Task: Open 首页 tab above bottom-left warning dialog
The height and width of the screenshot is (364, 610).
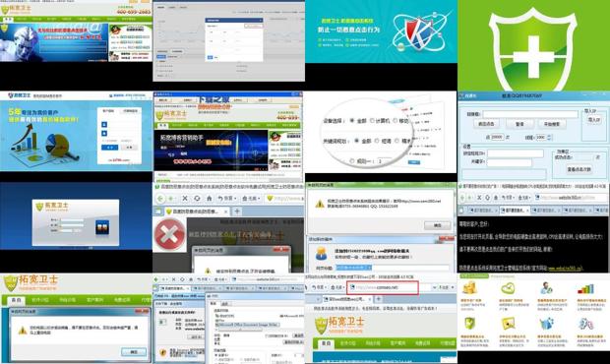Action: pyautogui.click(x=16, y=300)
